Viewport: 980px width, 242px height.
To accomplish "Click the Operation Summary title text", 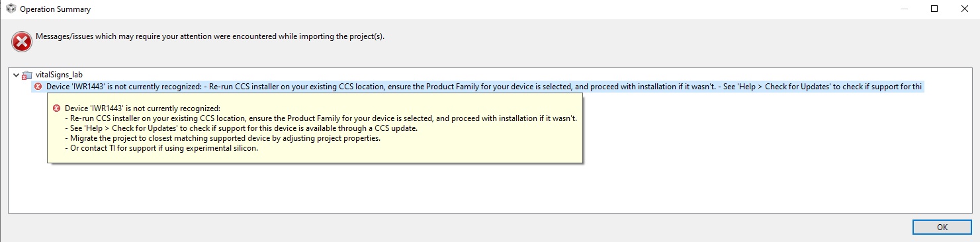I will pyautogui.click(x=55, y=10).
